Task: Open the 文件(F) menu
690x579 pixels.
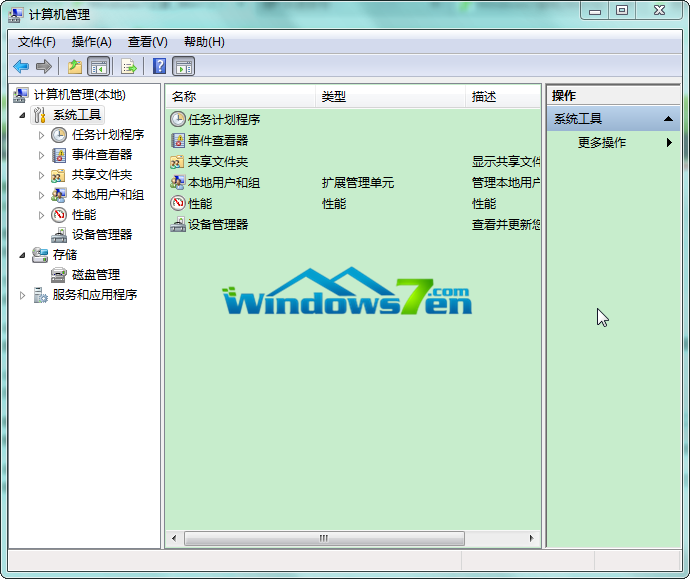Action: click(37, 42)
